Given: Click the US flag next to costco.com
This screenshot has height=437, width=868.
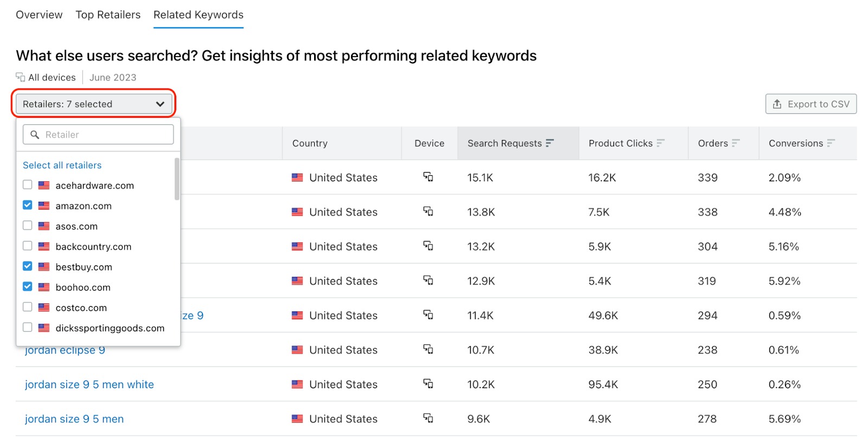Looking at the screenshot, I should (x=44, y=308).
